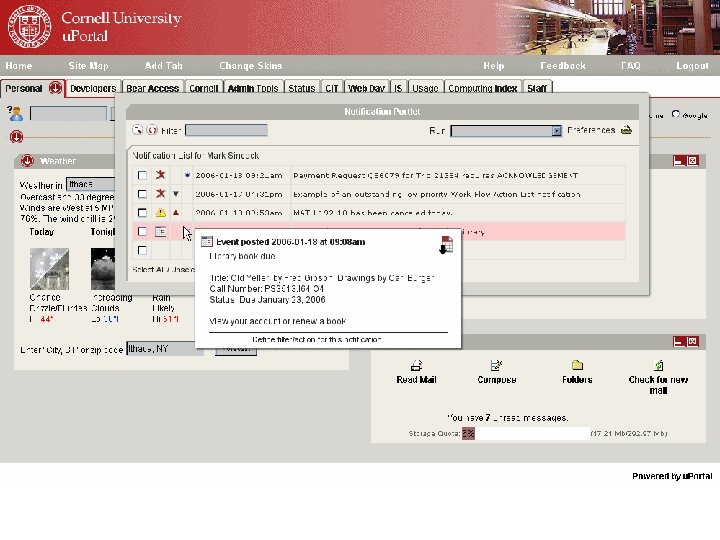The height and width of the screenshot is (540, 720).
Task: Click the city or zip code input field
Action: pos(165,349)
